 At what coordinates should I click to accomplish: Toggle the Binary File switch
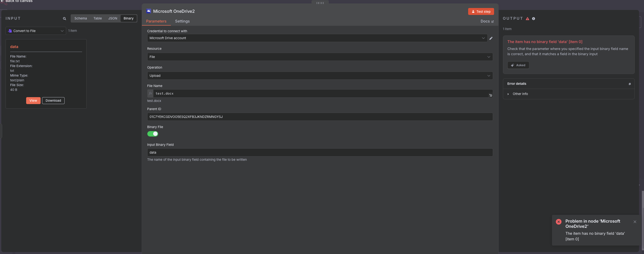(x=153, y=134)
